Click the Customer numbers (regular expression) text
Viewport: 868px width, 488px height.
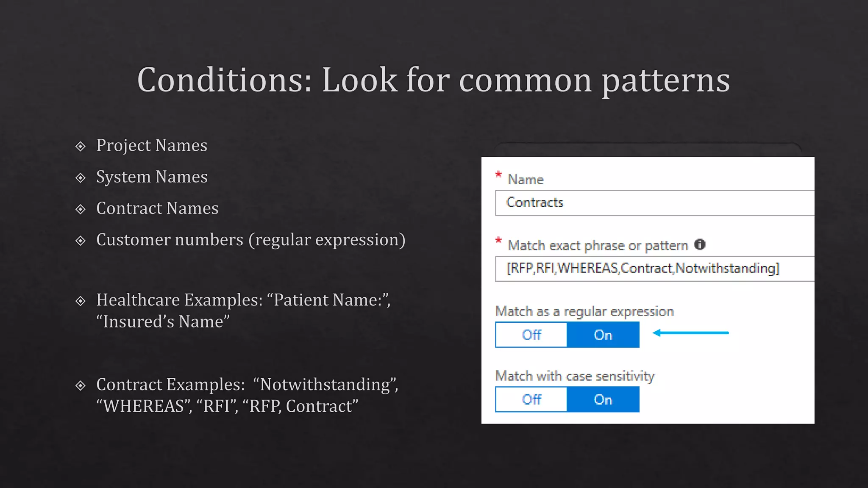tap(250, 240)
